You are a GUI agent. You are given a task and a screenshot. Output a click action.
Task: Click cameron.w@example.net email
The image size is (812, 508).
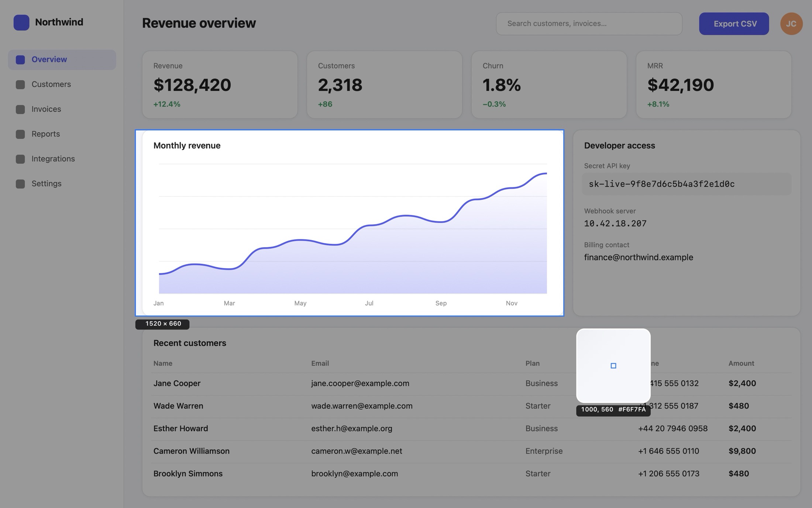pos(357,451)
